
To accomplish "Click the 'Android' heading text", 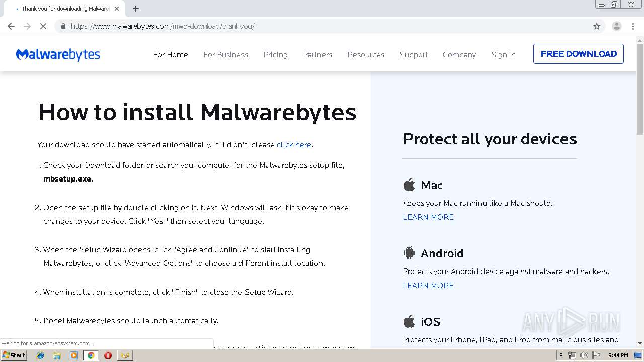I will pos(442,253).
